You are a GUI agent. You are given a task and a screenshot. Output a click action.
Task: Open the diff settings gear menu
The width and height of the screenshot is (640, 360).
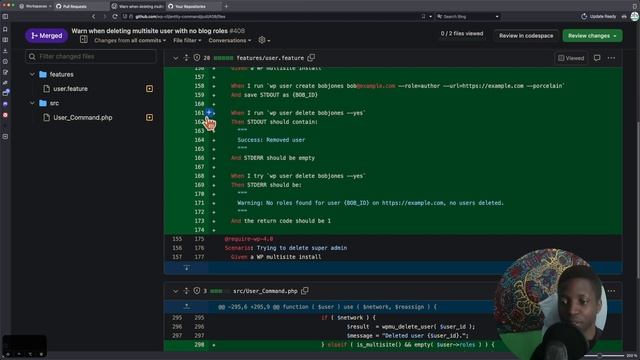tap(264, 40)
